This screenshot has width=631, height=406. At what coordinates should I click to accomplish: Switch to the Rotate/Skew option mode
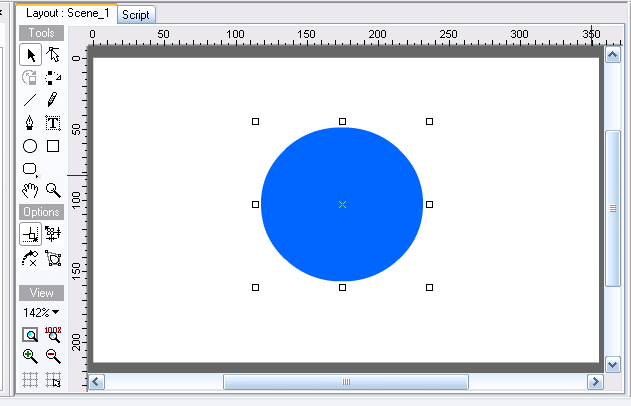(x=30, y=258)
